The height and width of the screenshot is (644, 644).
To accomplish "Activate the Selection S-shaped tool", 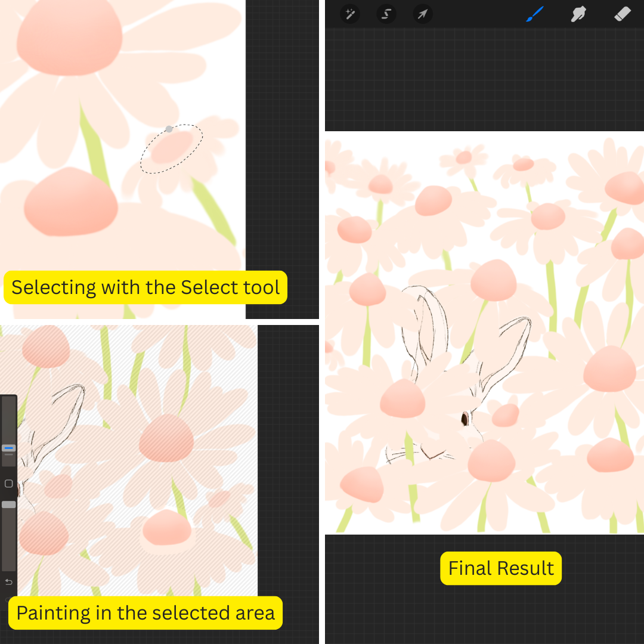I will point(386,14).
